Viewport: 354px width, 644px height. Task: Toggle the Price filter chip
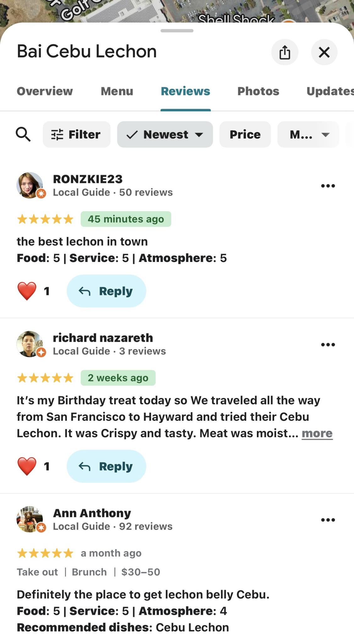(245, 135)
